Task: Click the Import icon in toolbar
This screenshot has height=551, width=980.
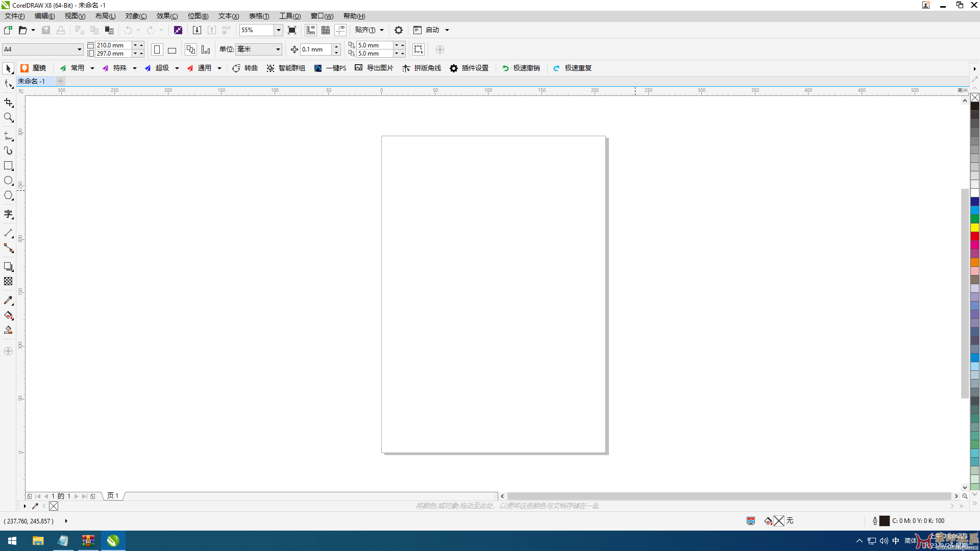Action: (x=197, y=30)
